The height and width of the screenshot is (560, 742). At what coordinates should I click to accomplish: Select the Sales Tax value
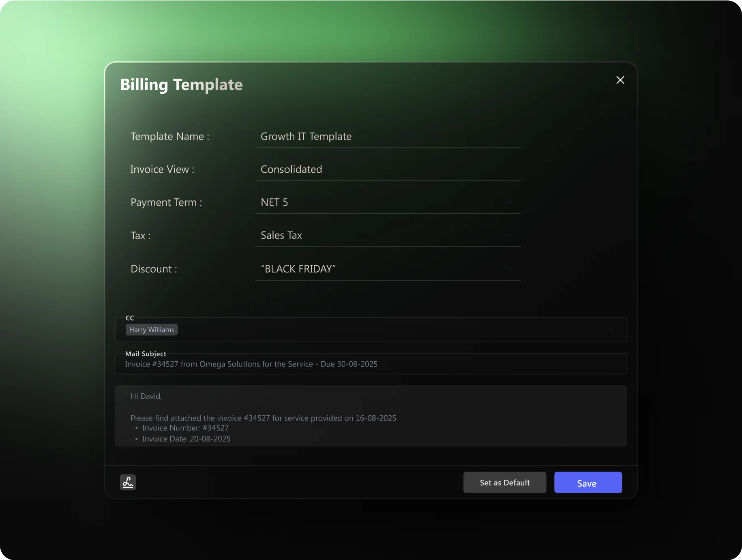(x=281, y=236)
